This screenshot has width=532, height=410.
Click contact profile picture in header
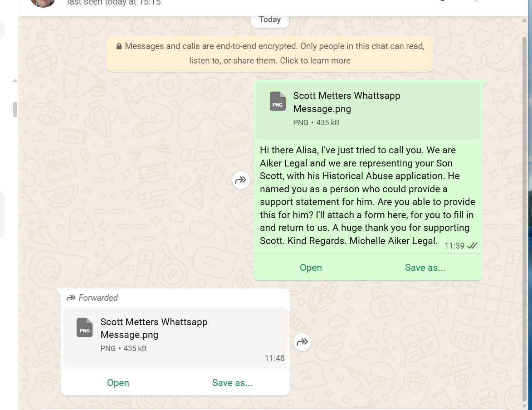[43, 3]
